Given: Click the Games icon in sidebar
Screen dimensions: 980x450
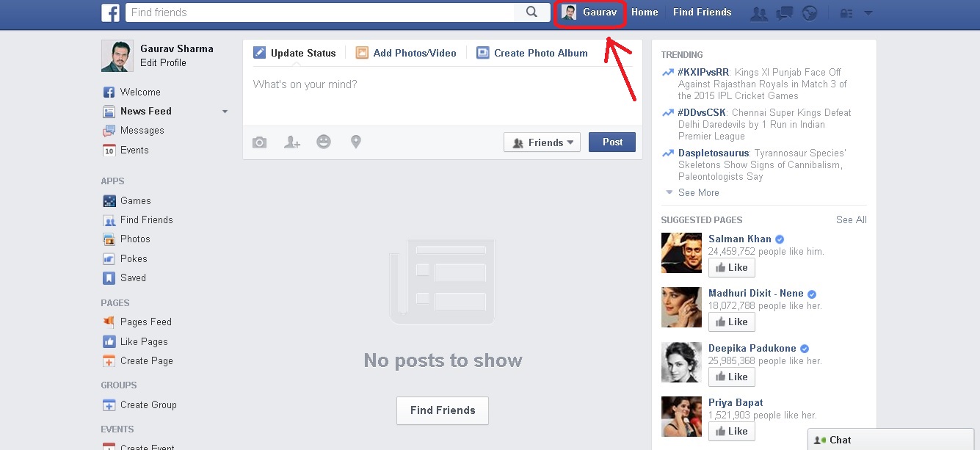Looking at the screenshot, I should click(x=109, y=201).
